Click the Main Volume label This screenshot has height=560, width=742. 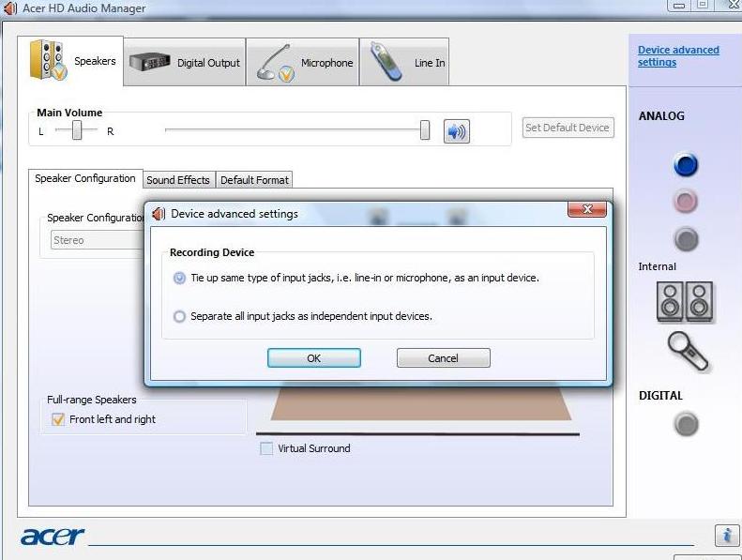(69, 113)
